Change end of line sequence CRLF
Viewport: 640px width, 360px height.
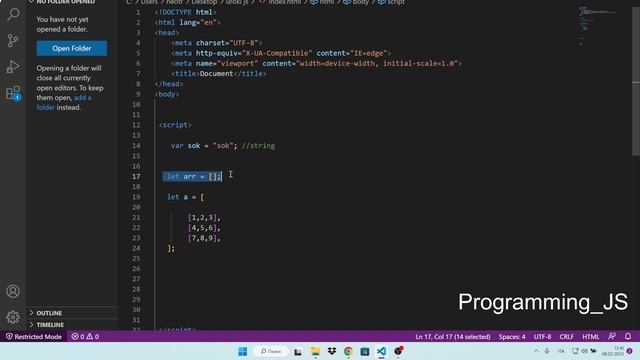pos(567,337)
